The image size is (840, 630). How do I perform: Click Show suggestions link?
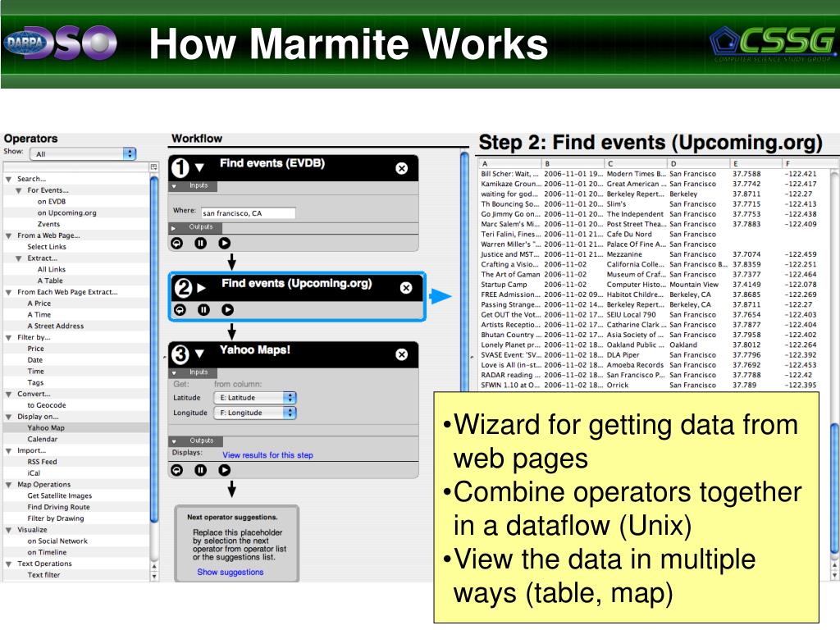coord(231,572)
